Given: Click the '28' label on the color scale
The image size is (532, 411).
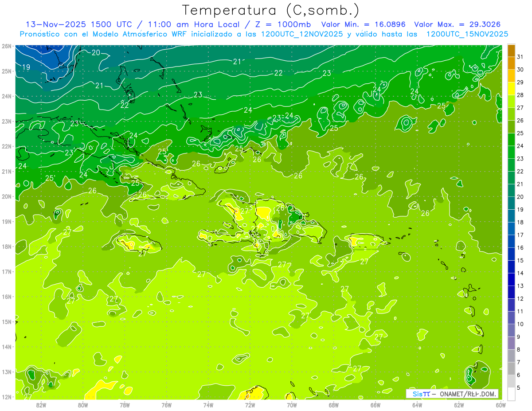Looking at the screenshot, I should pos(520,95).
